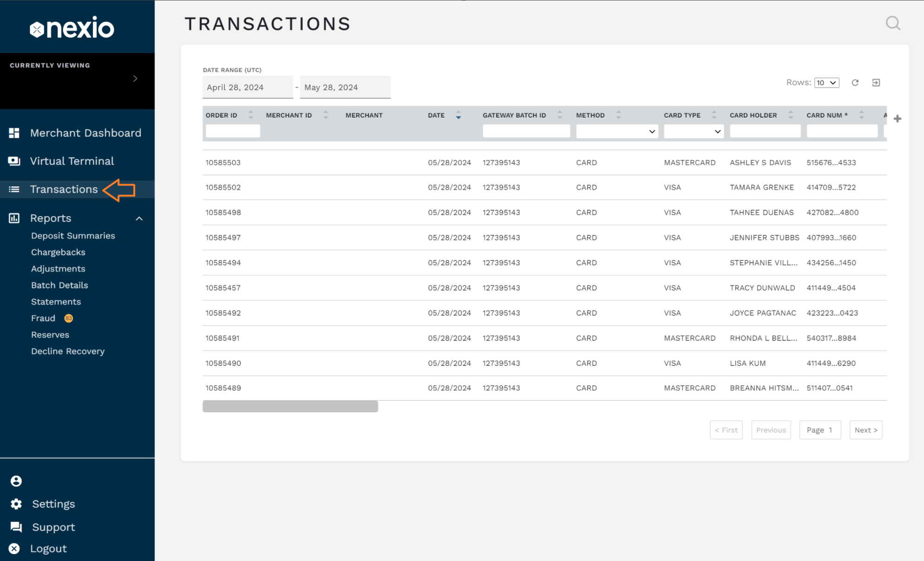The image size is (924, 561).
Task: Click the export transactions icon
Action: [876, 83]
